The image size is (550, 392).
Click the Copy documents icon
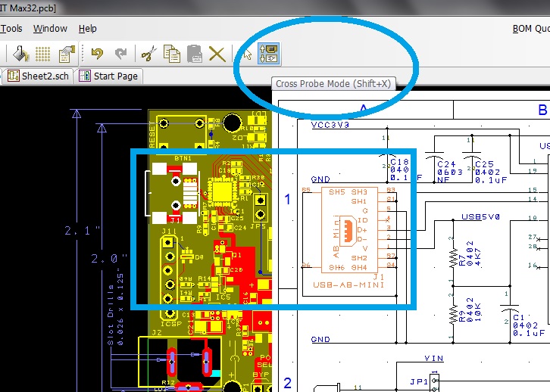tap(172, 54)
